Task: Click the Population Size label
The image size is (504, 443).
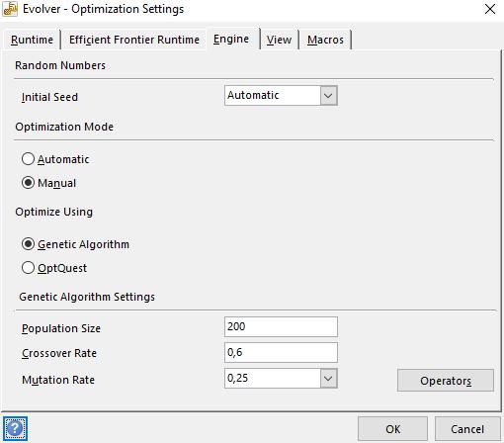Action: pos(61,328)
